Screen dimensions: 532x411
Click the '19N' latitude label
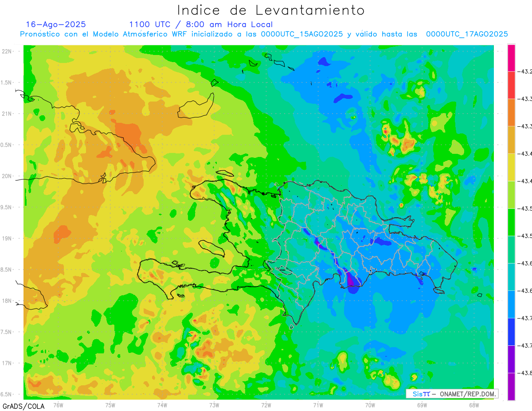[7, 238]
